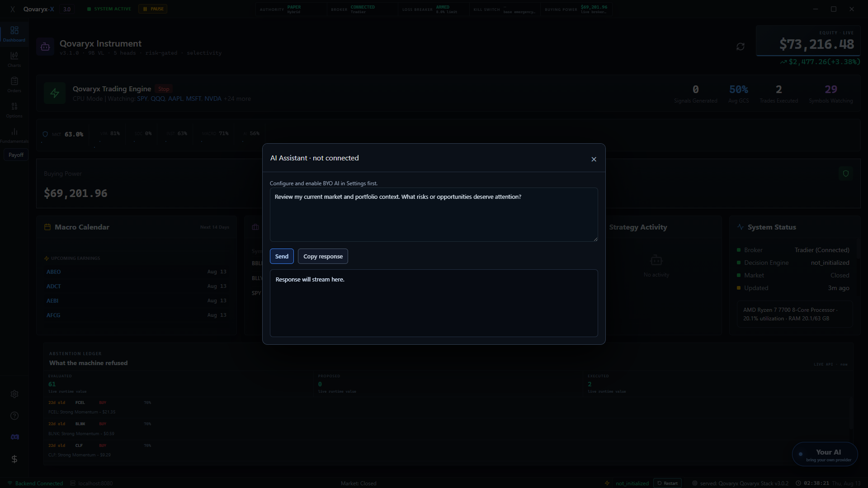Send the AI Assistant prompt

point(282,256)
